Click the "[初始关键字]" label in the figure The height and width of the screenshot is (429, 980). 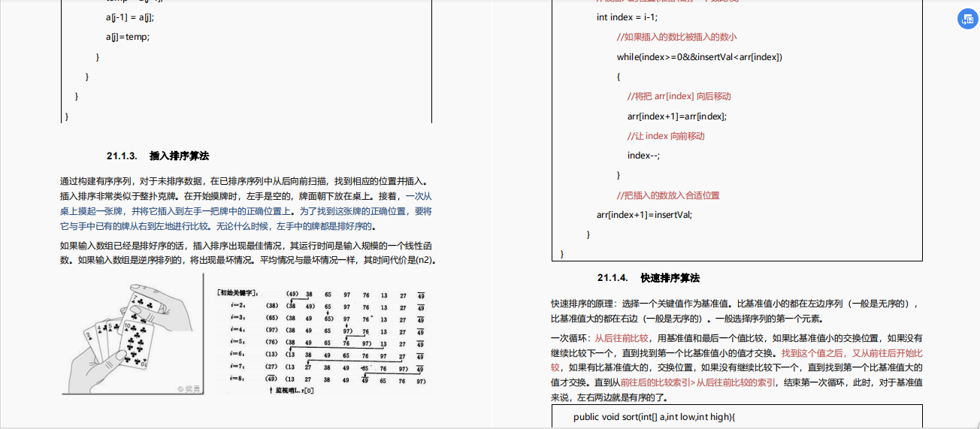tap(236, 293)
